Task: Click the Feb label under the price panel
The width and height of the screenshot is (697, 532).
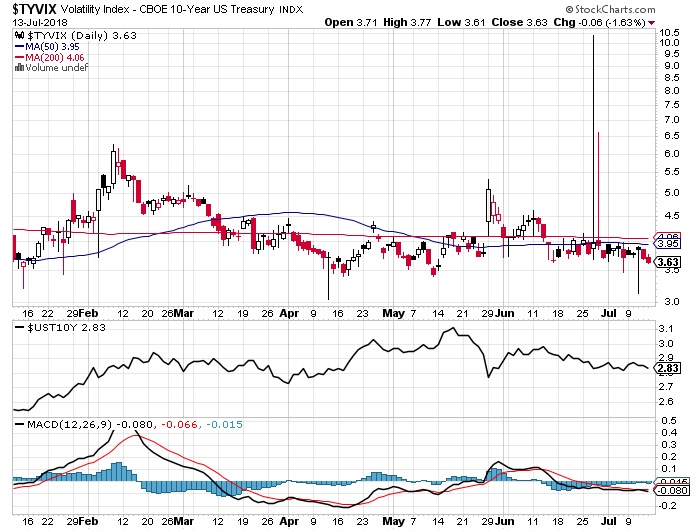Action: pos(89,313)
